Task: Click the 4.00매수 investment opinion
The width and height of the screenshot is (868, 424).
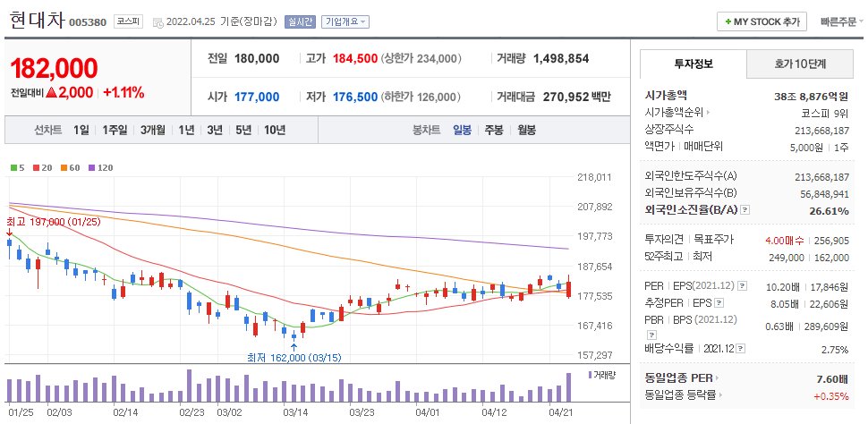Action: tap(784, 241)
